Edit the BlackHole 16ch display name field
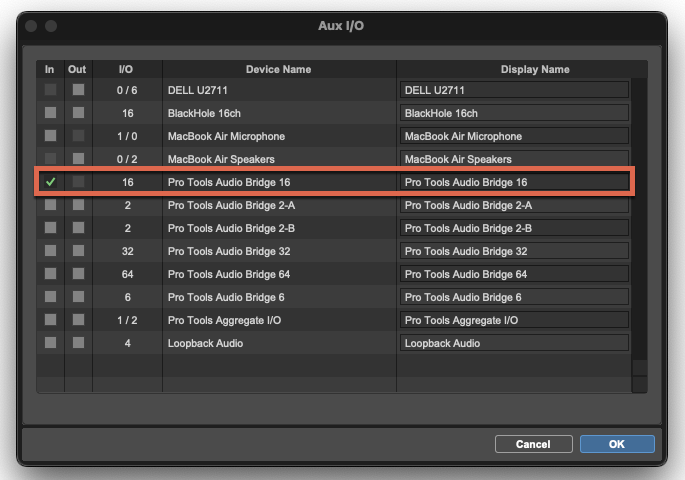The height and width of the screenshot is (480, 685). (514, 113)
